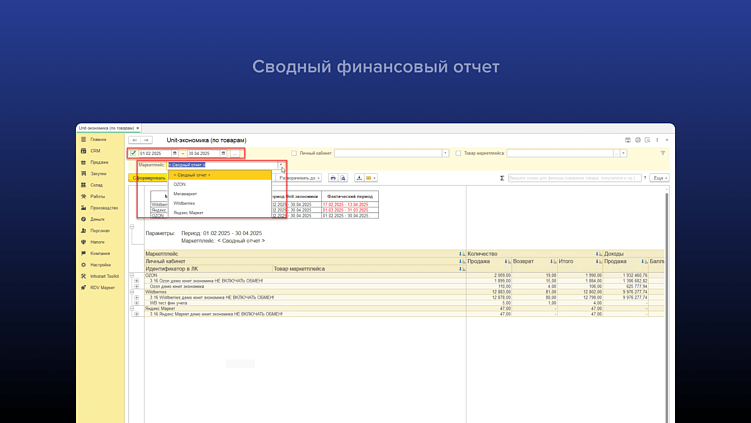
Task: Open the Товар маркетплейса dropdown arrow
Action: coord(624,153)
